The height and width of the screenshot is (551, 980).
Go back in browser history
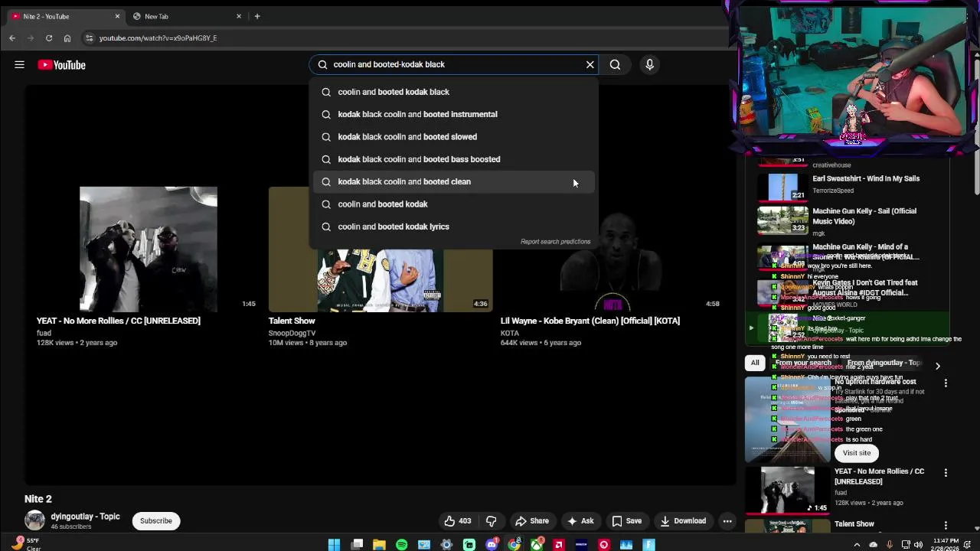pyautogui.click(x=12, y=37)
